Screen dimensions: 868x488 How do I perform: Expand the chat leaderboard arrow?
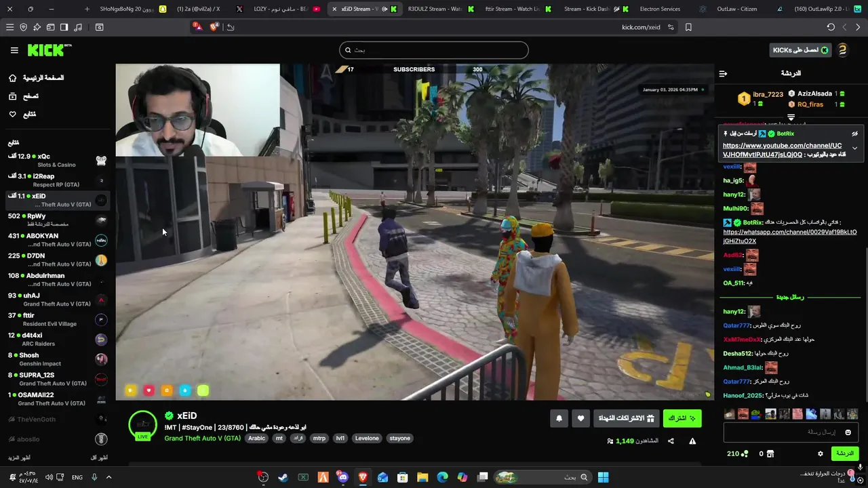click(x=791, y=117)
